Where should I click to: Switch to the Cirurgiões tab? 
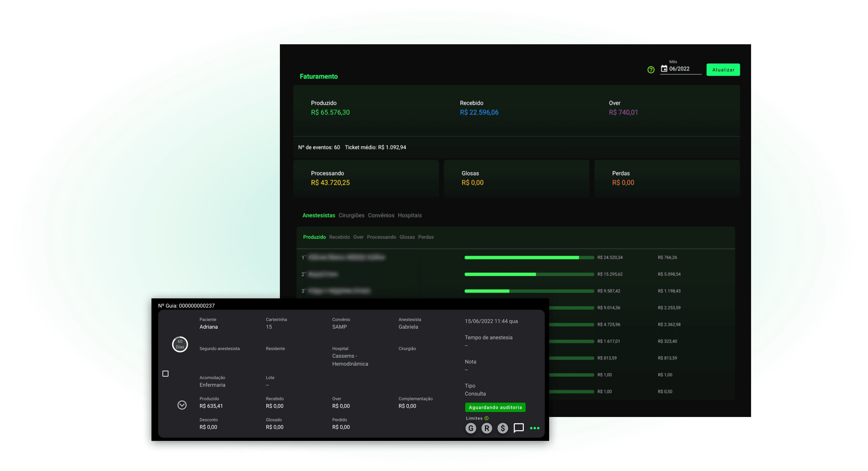(351, 215)
